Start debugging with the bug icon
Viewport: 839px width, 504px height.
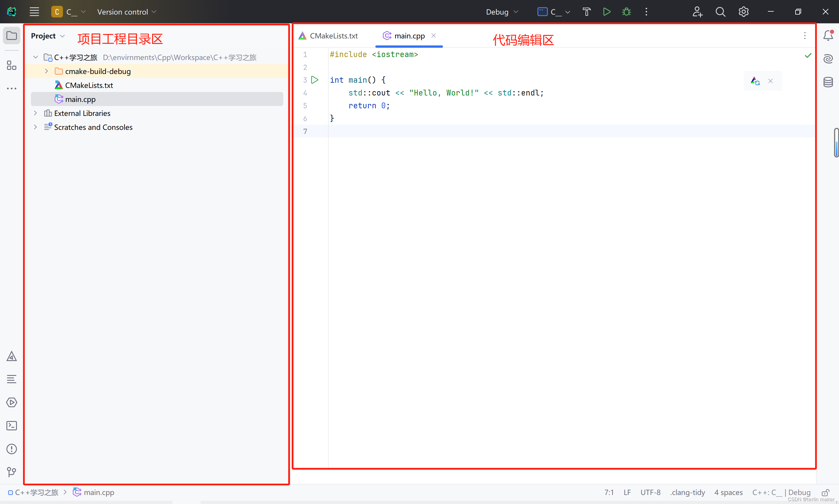[x=626, y=12]
